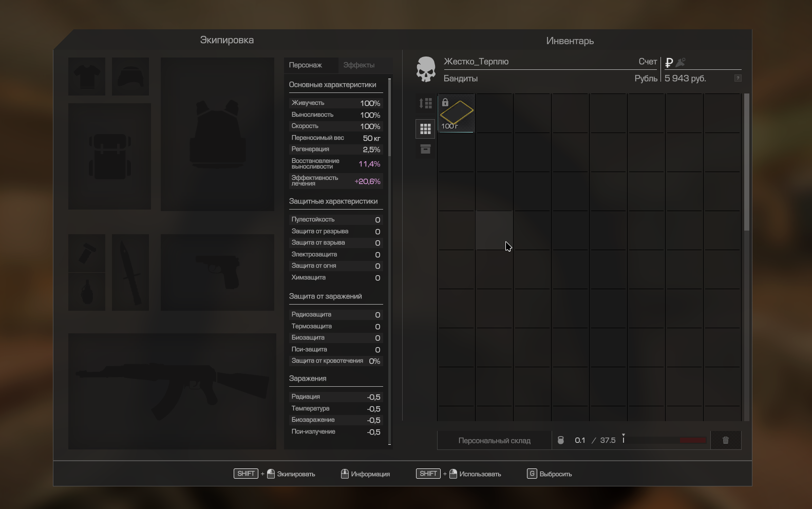Select the grid view inventory icon
This screenshot has height=509, width=812.
point(425,129)
